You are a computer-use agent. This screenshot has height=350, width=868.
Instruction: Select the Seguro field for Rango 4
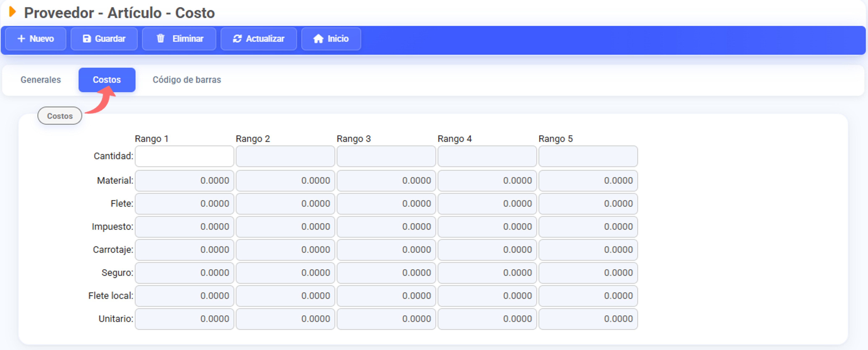[487, 273]
